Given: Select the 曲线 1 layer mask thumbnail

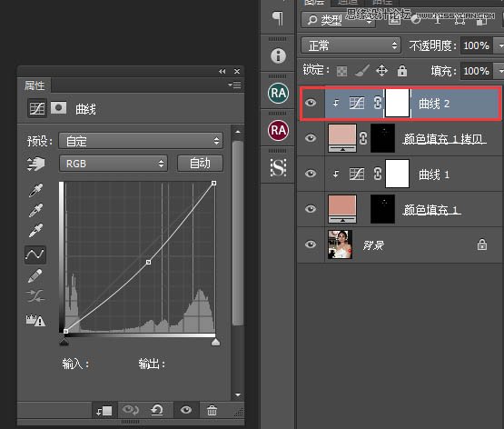Looking at the screenshot, I should coord(397,174).
